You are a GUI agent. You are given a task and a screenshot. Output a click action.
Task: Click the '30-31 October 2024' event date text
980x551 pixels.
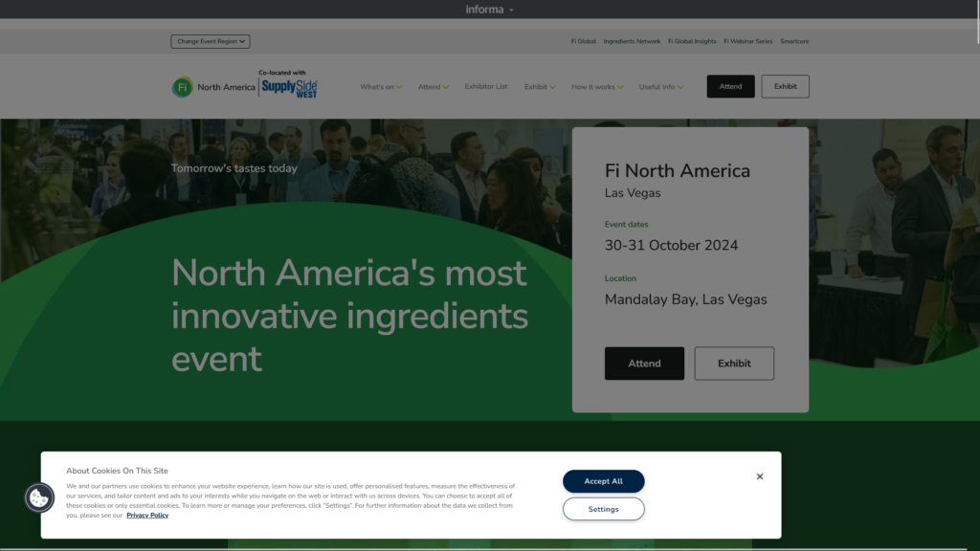[671, 246]
